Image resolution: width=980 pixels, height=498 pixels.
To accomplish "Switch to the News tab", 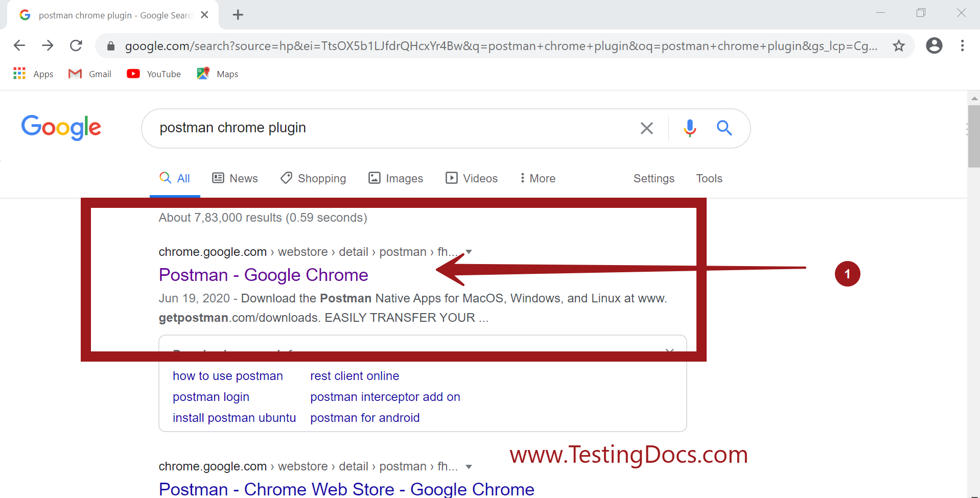I will [235, 178].
